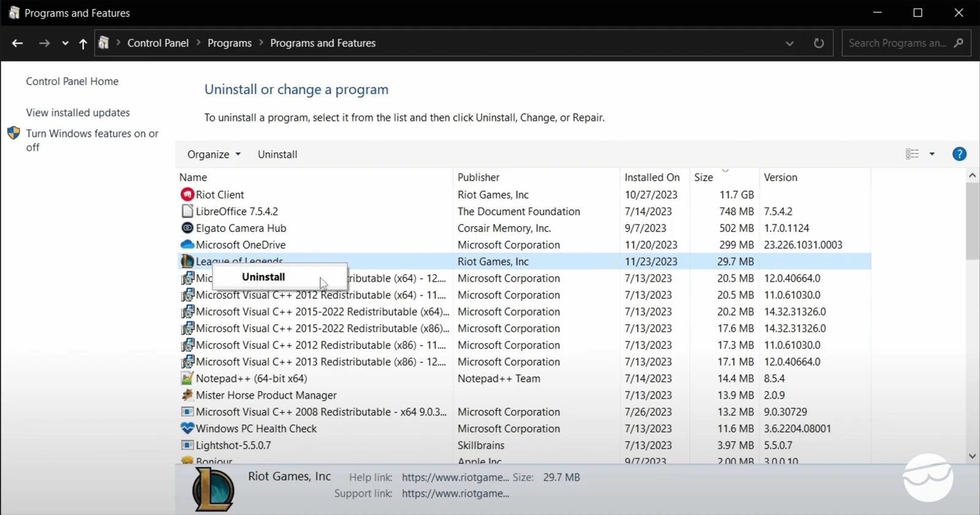Click the Programs and Features breadcrumb
The width and height of the screenshot is (980, 515).
(x=323, y=43)
